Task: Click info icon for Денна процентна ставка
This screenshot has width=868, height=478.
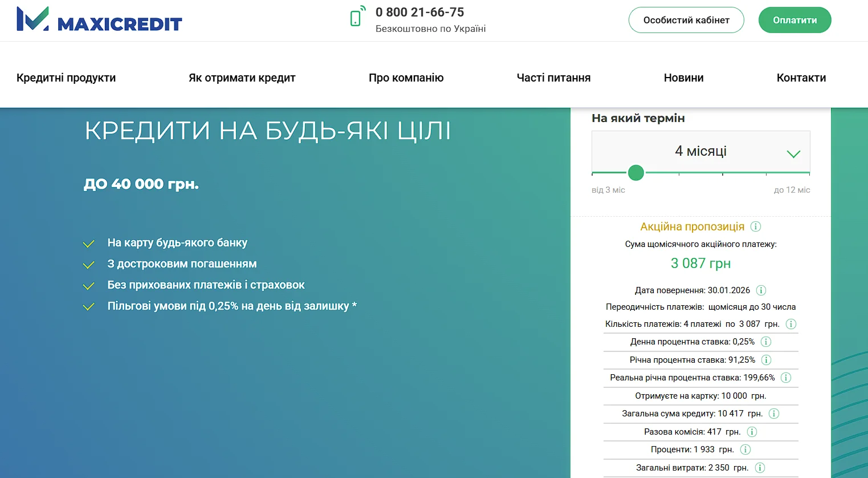Action: click(x=766, y=342)
